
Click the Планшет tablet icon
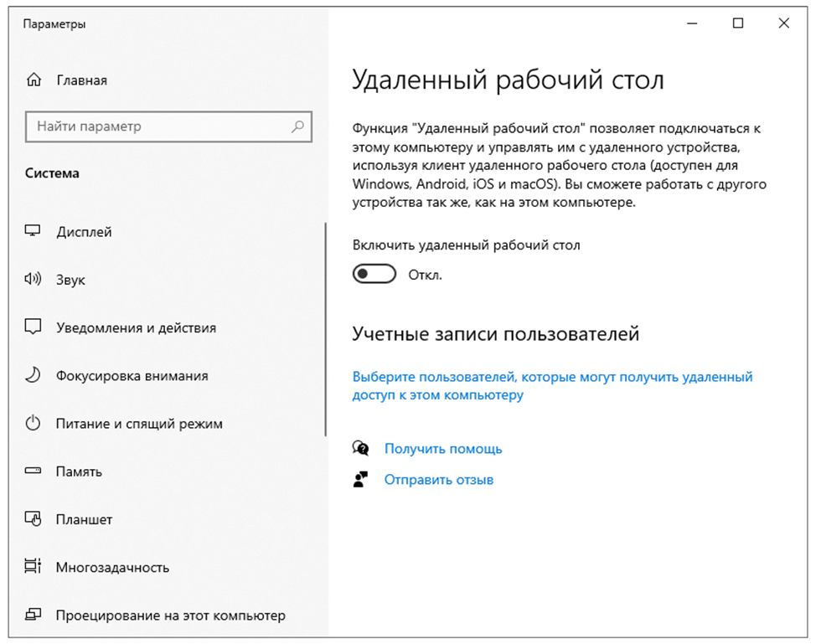34,519
